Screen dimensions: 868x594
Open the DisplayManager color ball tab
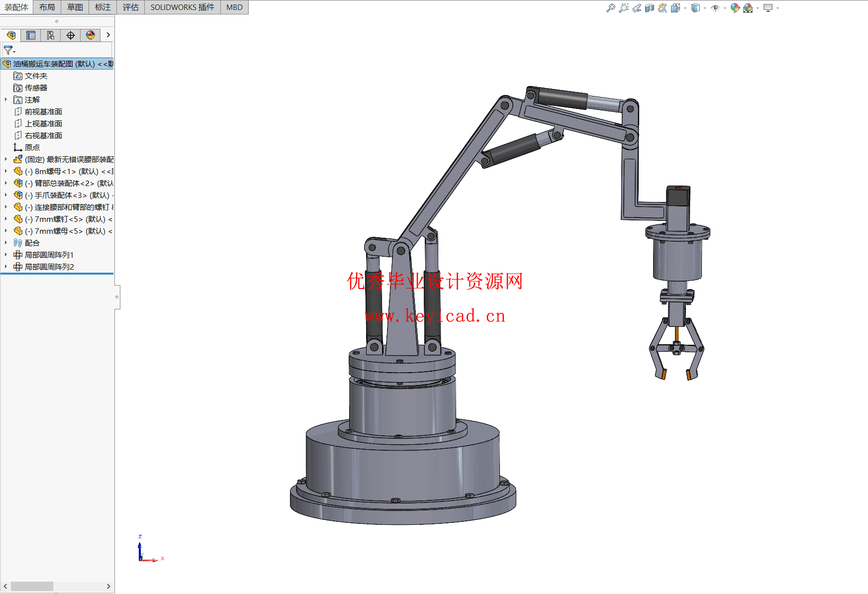click(x=91, y=35)
